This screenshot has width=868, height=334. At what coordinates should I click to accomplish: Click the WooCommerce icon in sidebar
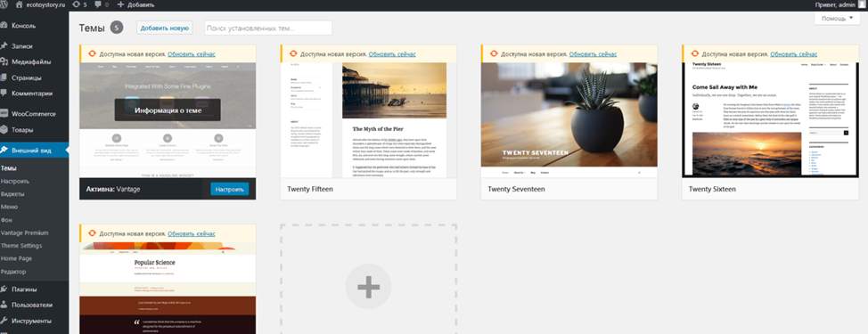(x=4, y=114)
